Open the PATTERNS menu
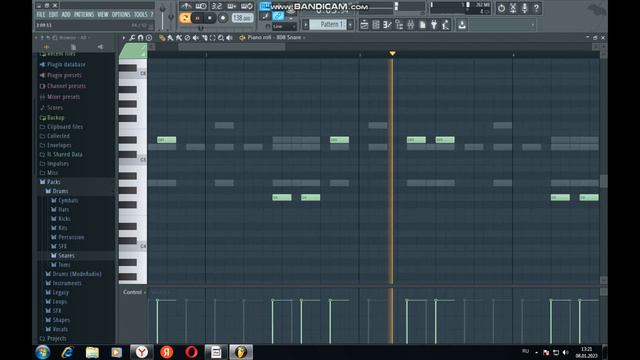640x360 pixels. point(84,15)
